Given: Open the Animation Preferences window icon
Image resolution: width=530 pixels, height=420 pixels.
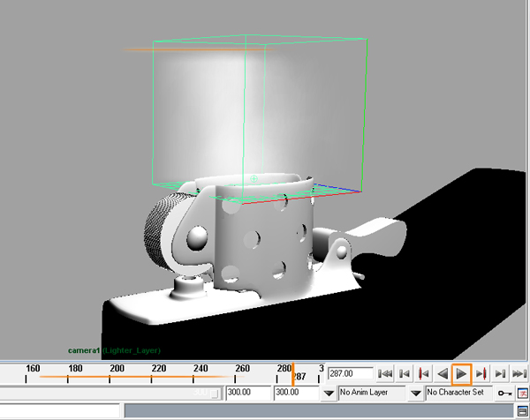Looking at the screenshot, I should (523, 393).
